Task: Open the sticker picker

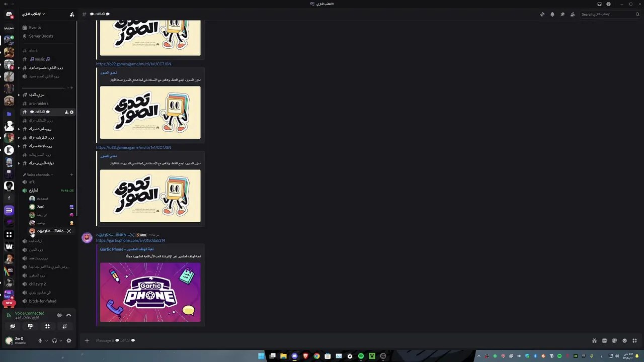Action: [x=614, y=340]
